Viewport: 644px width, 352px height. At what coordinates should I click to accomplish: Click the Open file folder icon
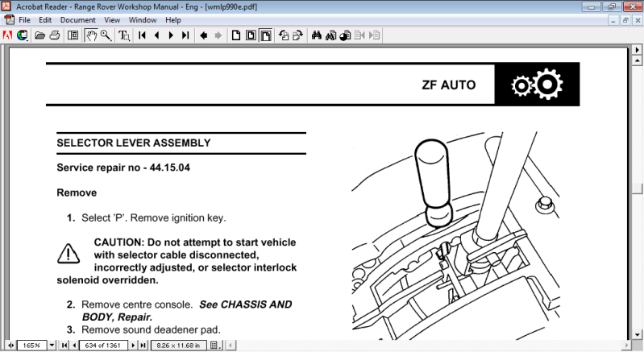click(x=39, y=35)
